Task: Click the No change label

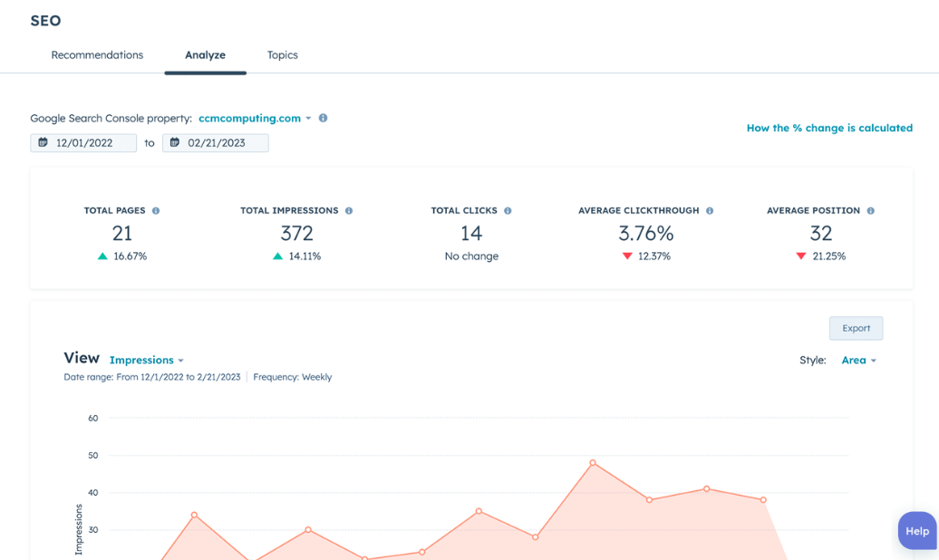Action: [471, 256]
